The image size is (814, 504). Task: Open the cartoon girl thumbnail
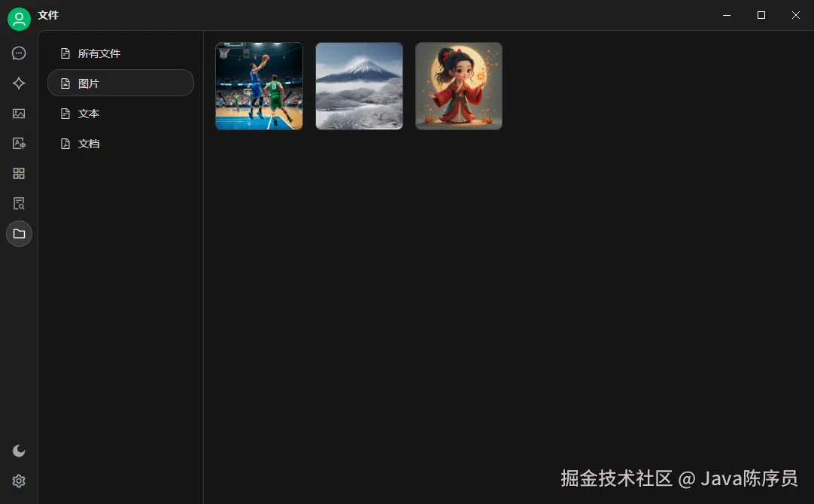click(x=459, y=87)
